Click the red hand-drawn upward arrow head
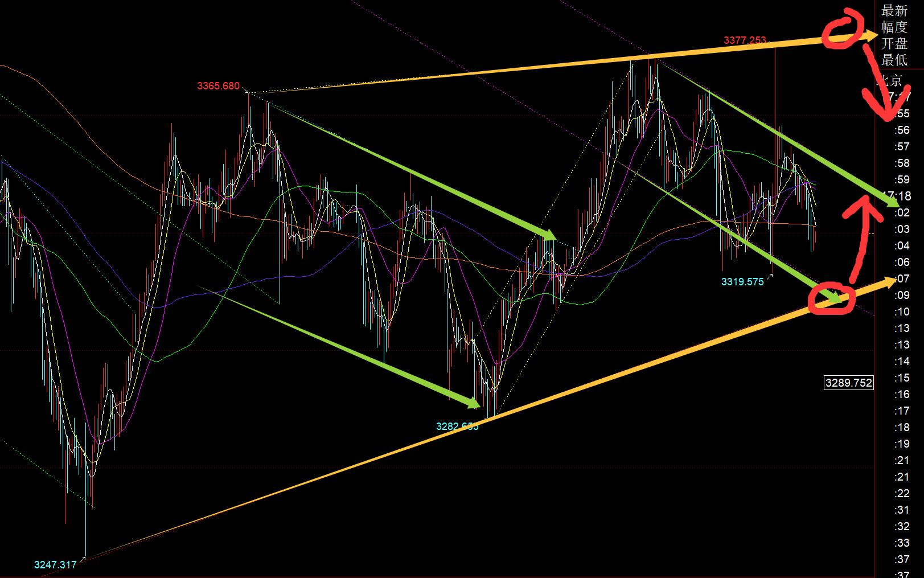Screen dimensions: 924x578 860,205
